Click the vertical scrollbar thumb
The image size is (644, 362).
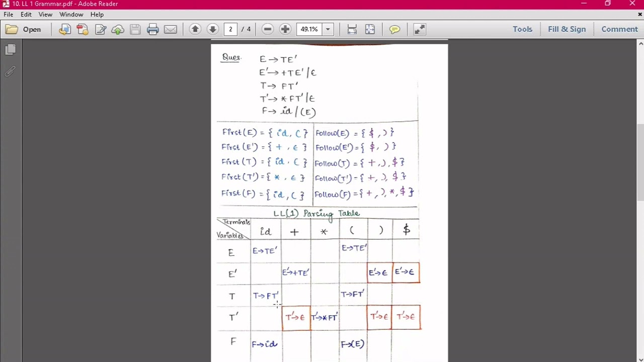(640, 162)
